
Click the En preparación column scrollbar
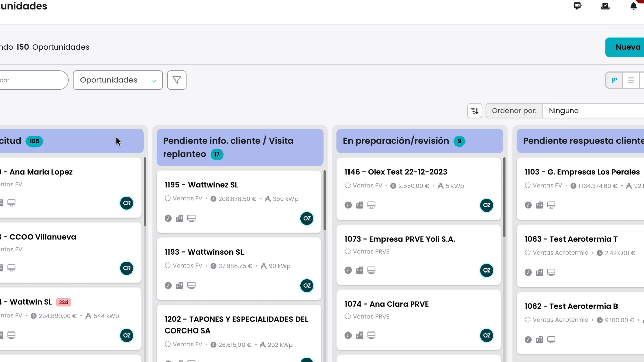[x=504, y=197]
